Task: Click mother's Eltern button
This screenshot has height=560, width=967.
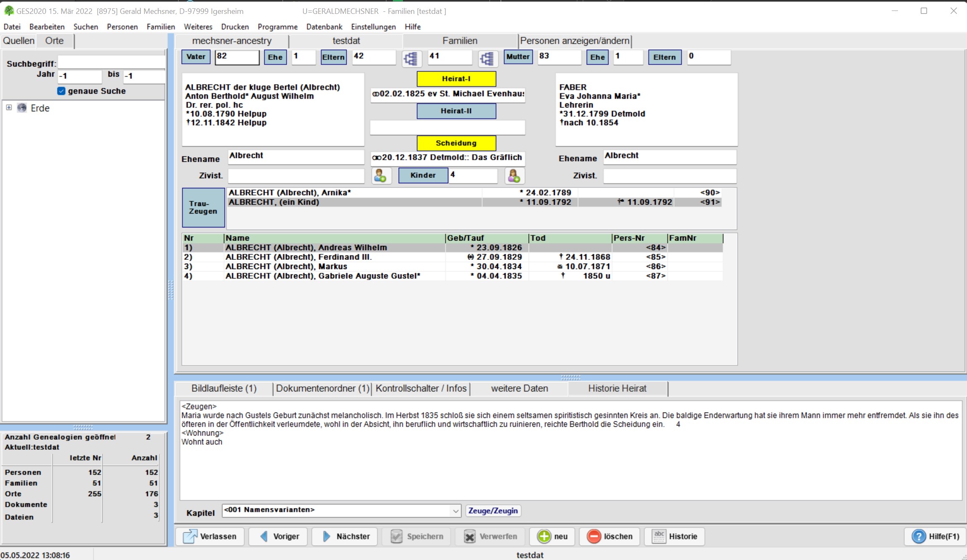Action: 665,57
